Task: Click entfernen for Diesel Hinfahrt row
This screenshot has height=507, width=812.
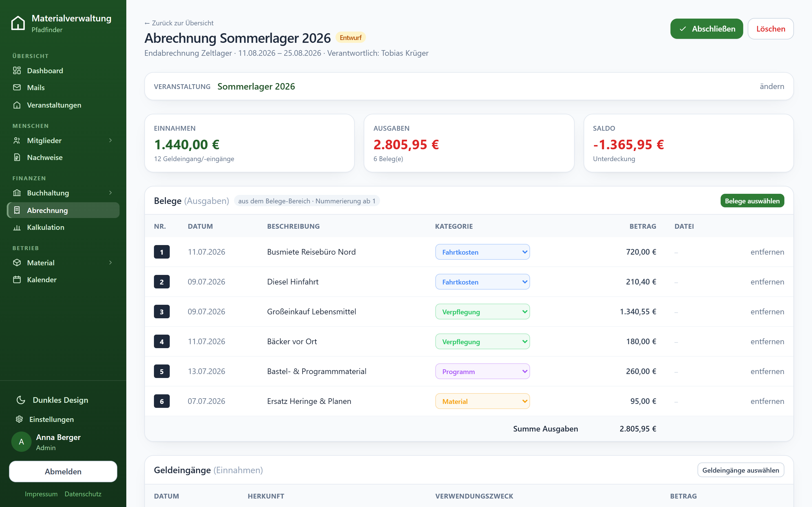Action: click(767, 282)
